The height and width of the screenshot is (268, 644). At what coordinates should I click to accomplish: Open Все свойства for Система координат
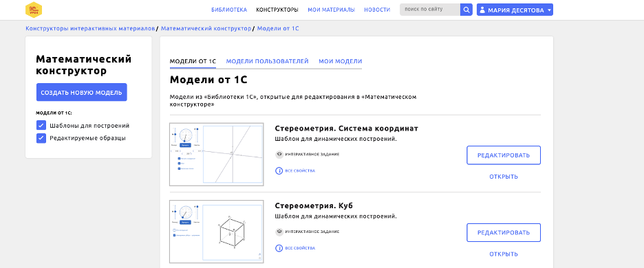coord(300,170)
